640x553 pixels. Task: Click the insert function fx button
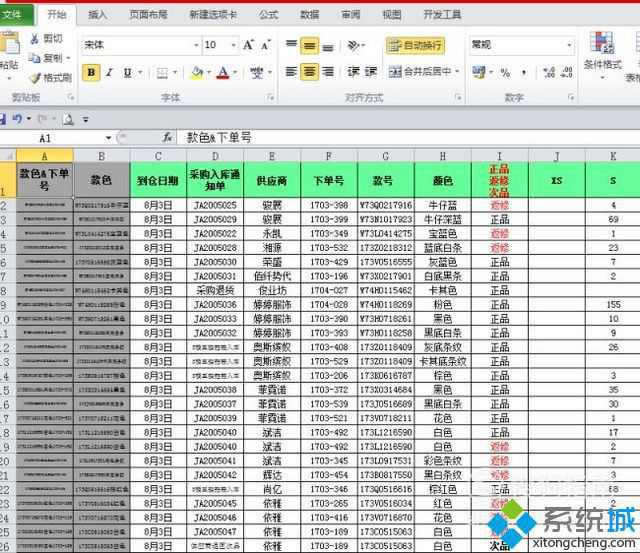pyautogui.click(x=167, y=138)
